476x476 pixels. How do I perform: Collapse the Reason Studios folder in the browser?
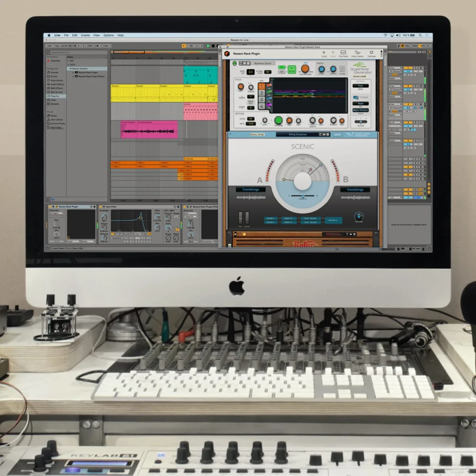tap(71, 69)
